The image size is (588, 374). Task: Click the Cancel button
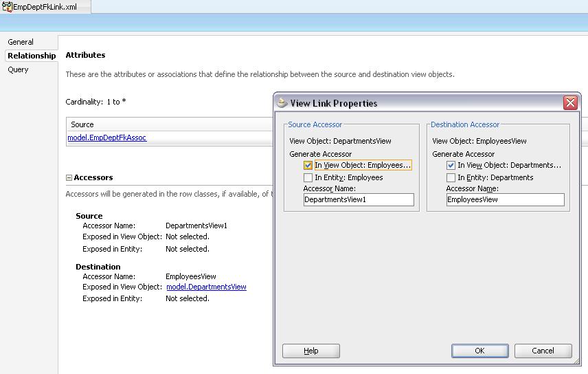(543, 351)
